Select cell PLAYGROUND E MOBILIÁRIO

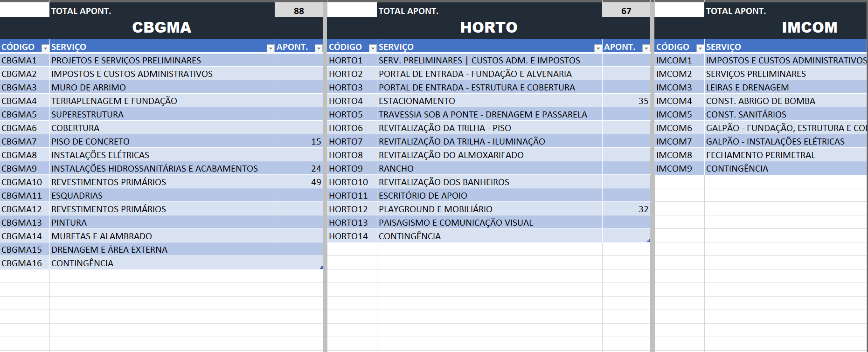click(x=490, y=209)
